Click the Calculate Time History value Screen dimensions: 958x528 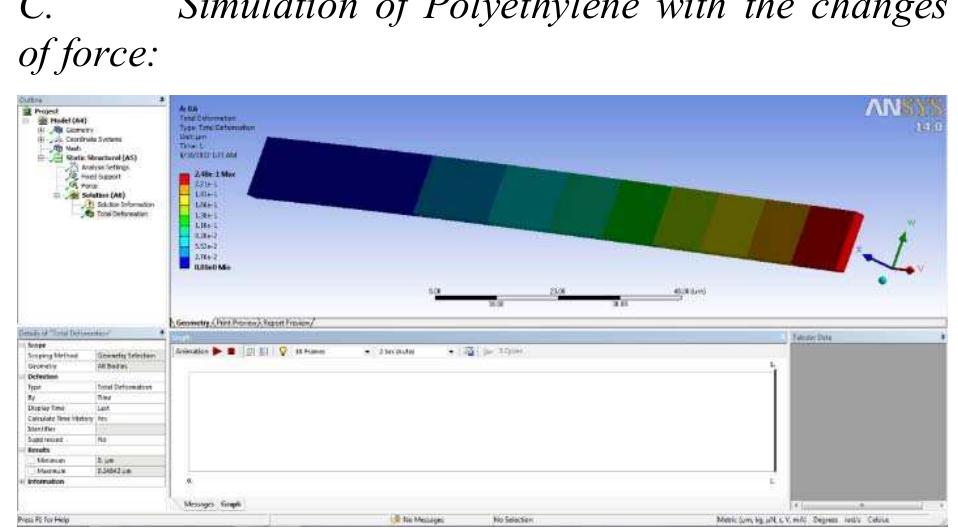click(130, 419)
